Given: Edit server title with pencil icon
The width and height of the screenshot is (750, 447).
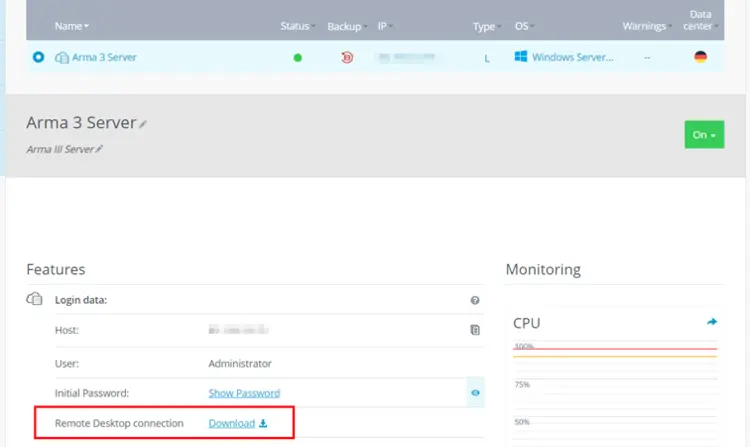Looking at the screenshot, I should point(143,124).
